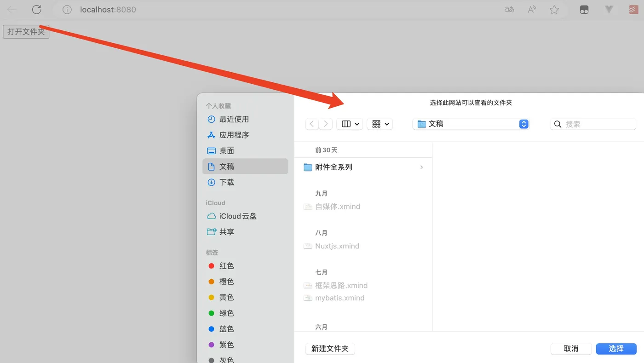Open the 文稿 location pop-up menu
The image size is (644, 363).
471,124
